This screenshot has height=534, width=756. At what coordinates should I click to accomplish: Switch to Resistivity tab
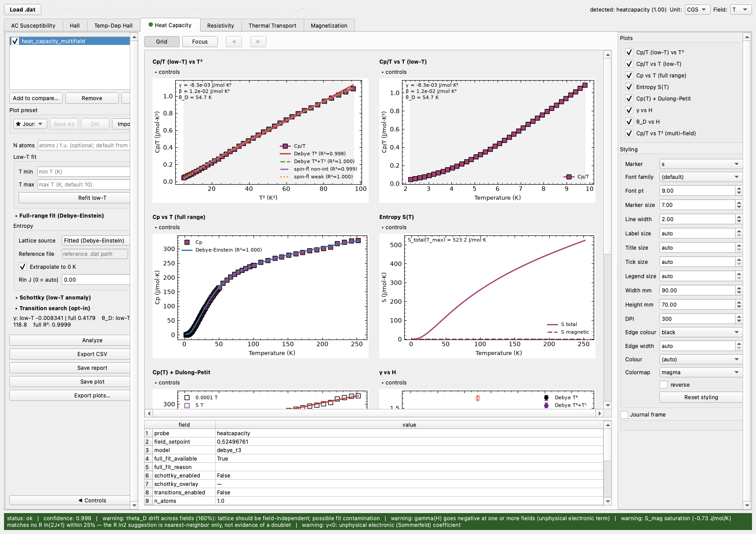(221, 26)
